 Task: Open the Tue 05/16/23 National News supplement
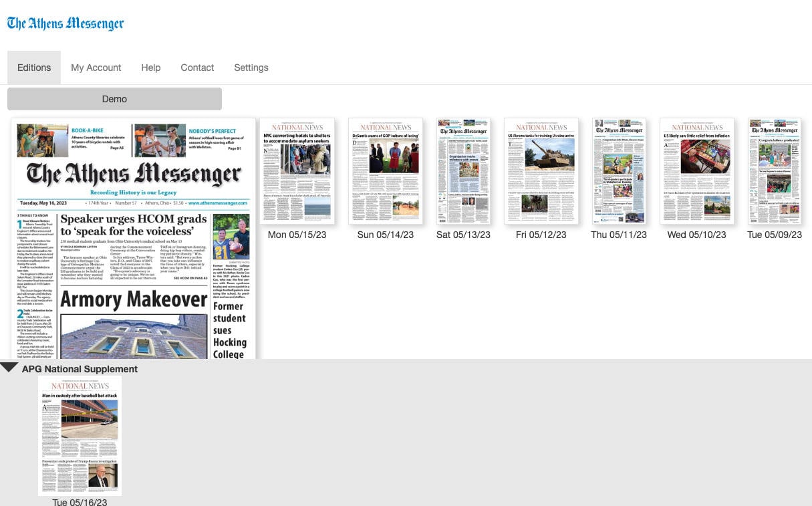coord(80,434)
